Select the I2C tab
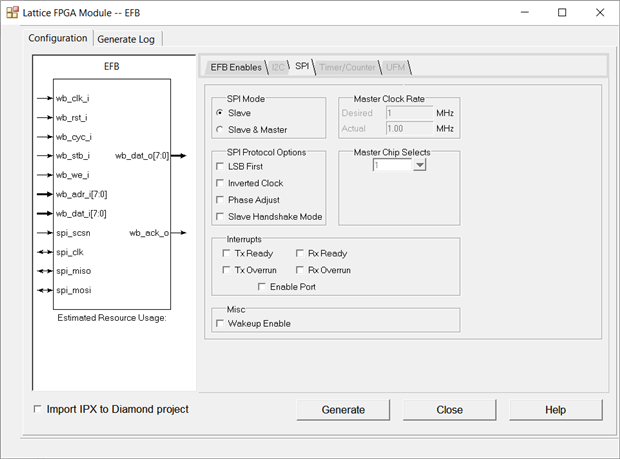The height and width of the screenshot is (459, 620). click(x=278, y=67)
